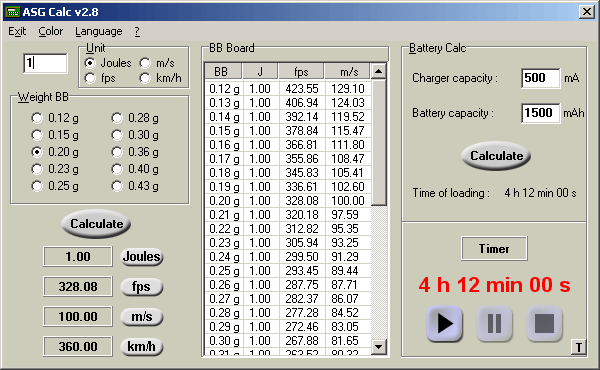600x370 pixels.
Task: Edit the Charger capacity field
Action: tap(541, 78)
